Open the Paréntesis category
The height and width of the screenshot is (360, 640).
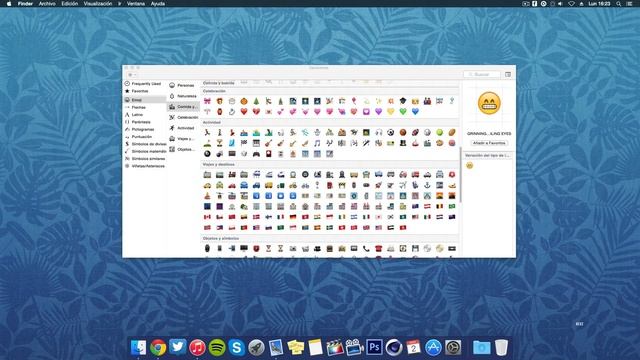point(145,122)
